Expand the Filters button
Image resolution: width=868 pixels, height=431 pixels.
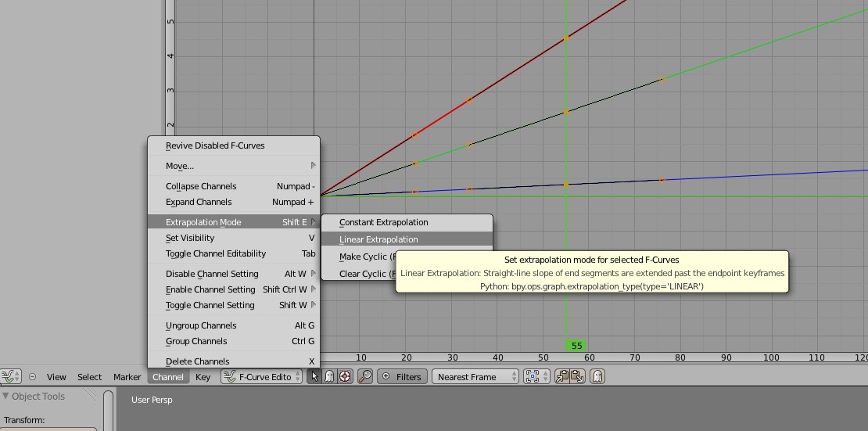coord(403,377)
